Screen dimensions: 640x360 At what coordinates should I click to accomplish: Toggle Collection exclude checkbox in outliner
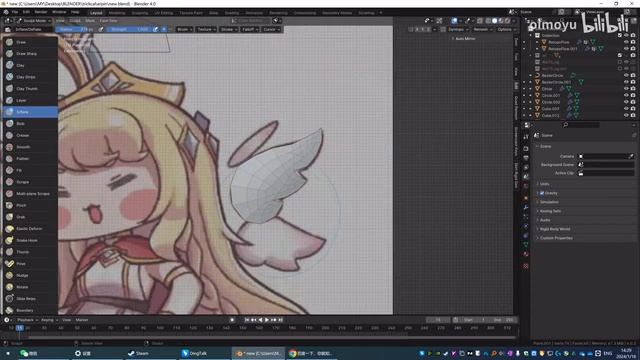[620, 36]
